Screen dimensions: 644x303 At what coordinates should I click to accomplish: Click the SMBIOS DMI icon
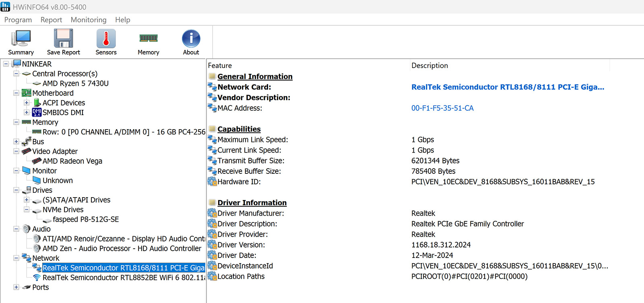37,112
